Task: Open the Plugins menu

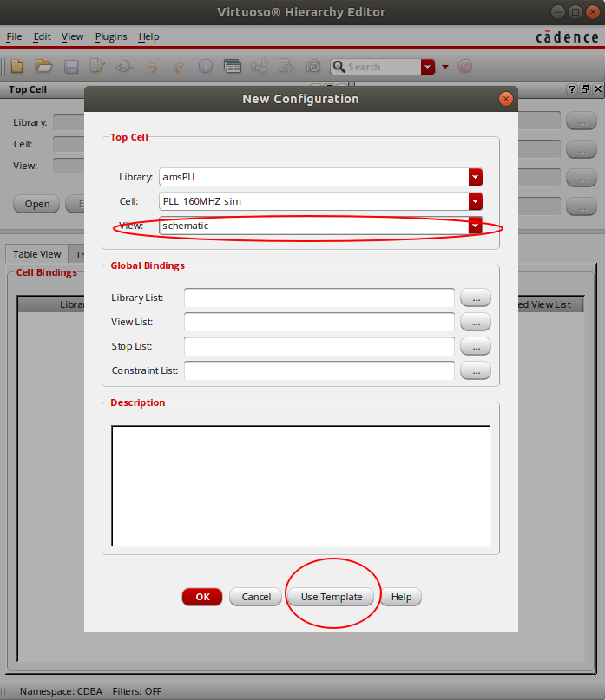Action: click(x=111, y=36)
